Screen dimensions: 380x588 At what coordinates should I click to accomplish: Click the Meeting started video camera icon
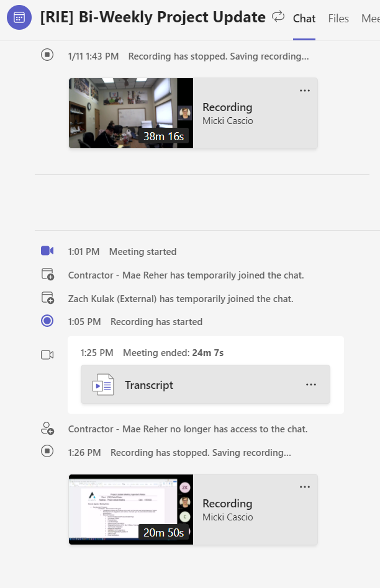click(x=47, y=251)
